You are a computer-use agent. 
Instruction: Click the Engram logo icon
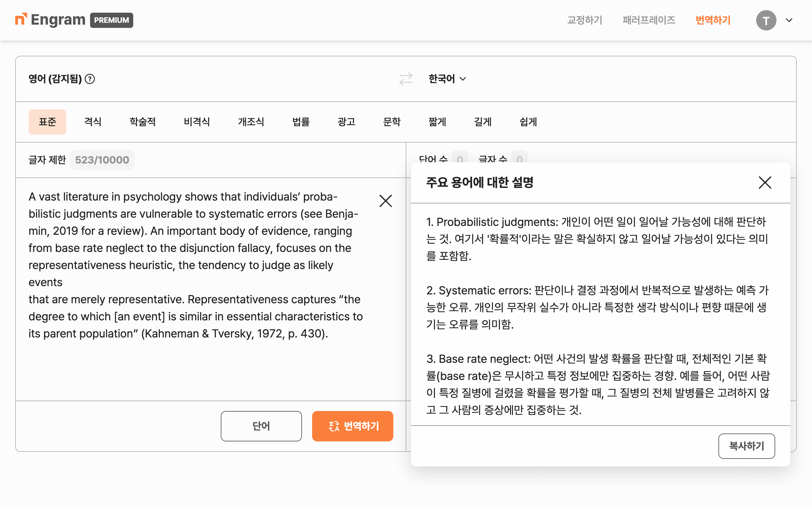[21, 19]
